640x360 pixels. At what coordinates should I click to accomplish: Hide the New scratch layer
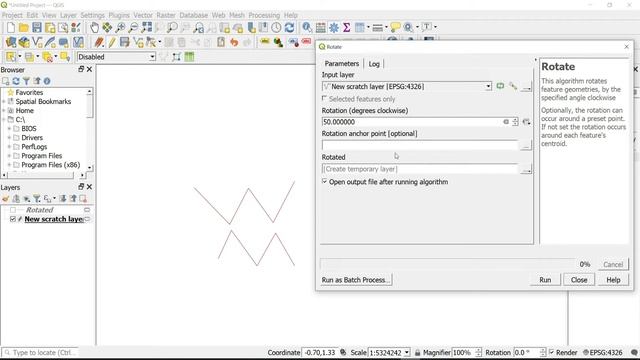13,219
